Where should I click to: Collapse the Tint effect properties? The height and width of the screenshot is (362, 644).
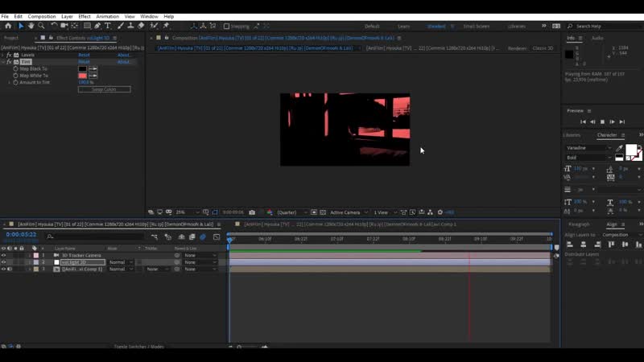pyautogui.click(x=3, y=62)
